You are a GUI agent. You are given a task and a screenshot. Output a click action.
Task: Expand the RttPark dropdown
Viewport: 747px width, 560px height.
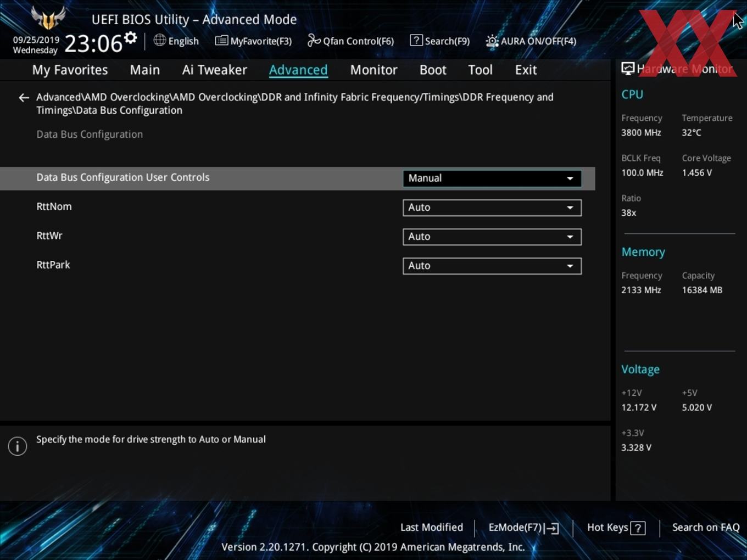pos(492,266)
